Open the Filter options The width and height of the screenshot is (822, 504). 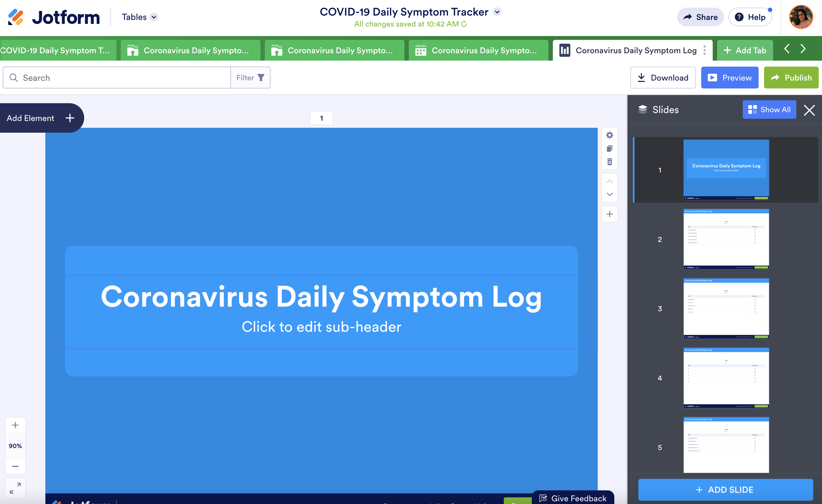pos(250,78)
